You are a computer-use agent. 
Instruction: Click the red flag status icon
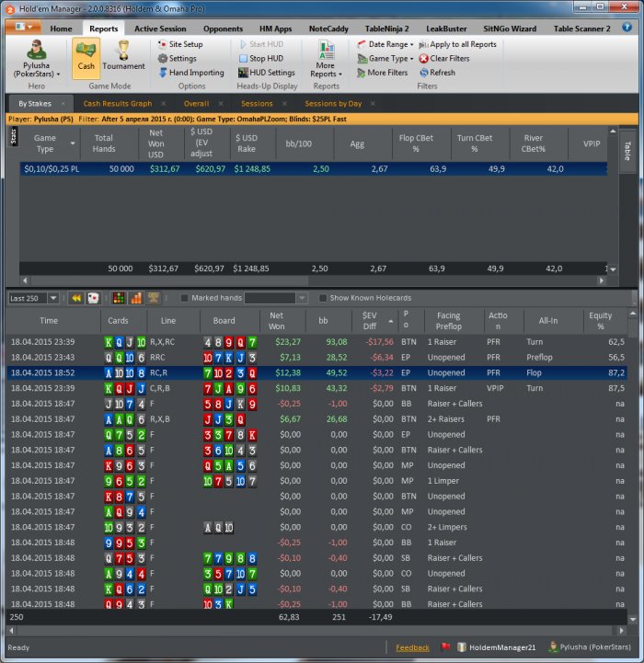(x=445, y=647)
